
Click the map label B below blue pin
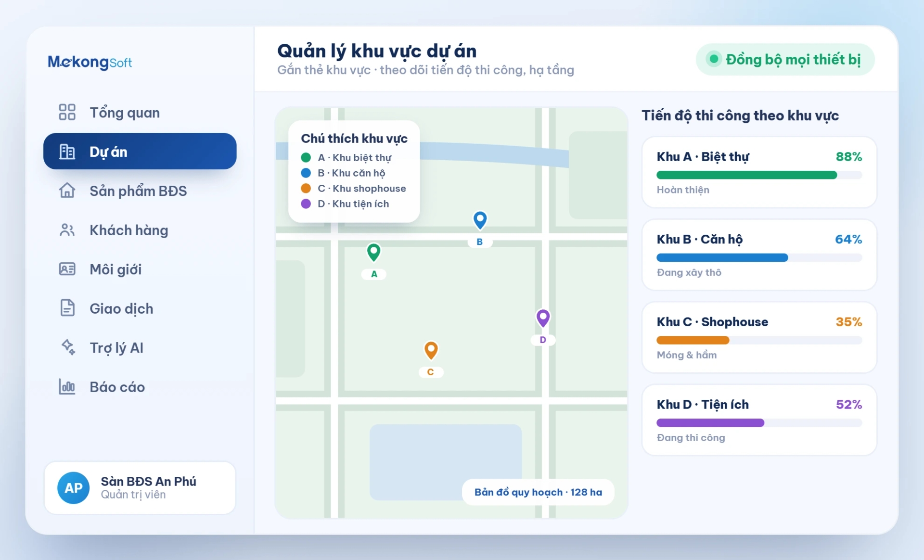pyautogui.click(x=480, y=242)
